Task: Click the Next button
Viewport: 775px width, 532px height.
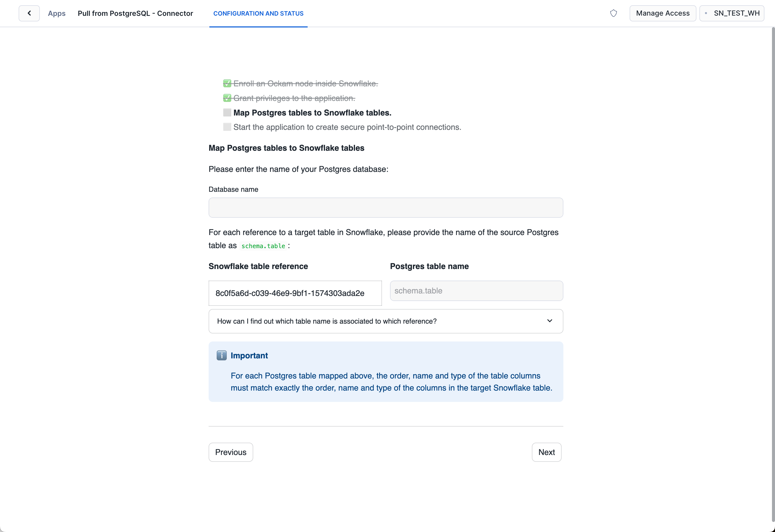Action: [546, 452]
